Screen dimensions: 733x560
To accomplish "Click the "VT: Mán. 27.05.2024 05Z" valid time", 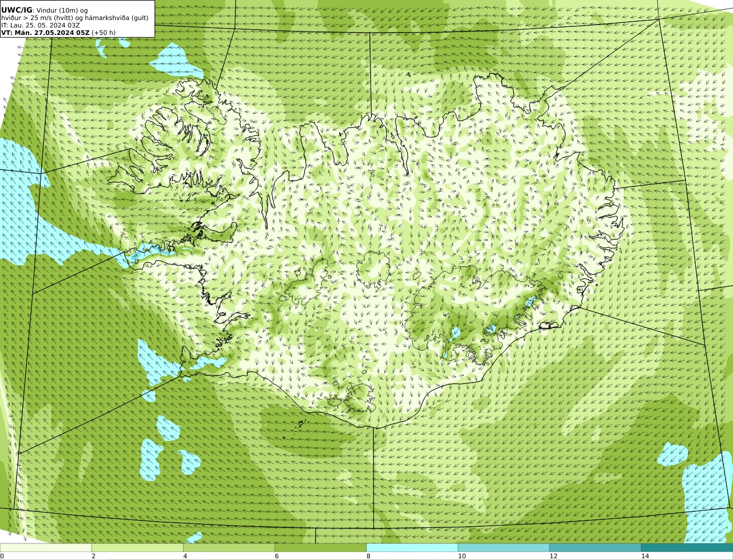I will (45, 33).
